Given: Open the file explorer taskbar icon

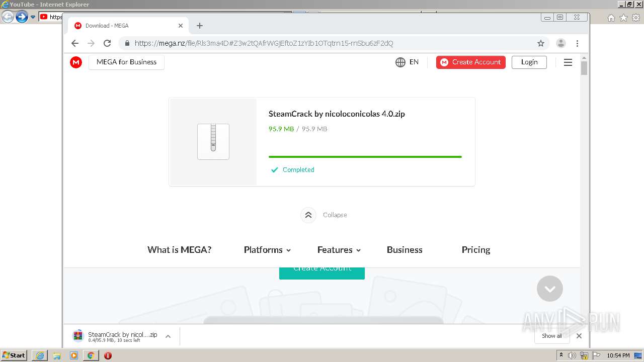Looking at the screenshot, I should (57, 355).
